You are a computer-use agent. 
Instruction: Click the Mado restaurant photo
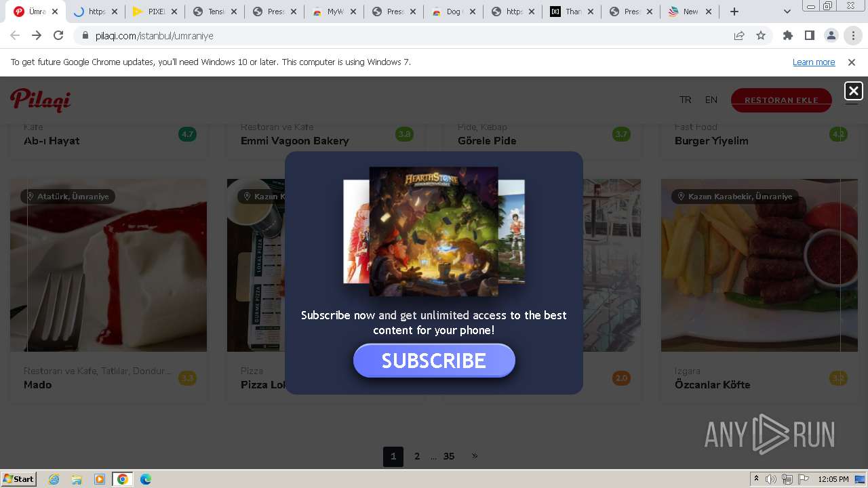coord(108,265)
